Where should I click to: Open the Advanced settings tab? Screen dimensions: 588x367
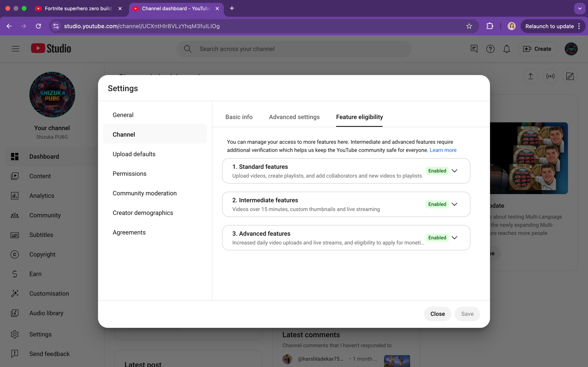pyautogui.click(x=294, y=117)
